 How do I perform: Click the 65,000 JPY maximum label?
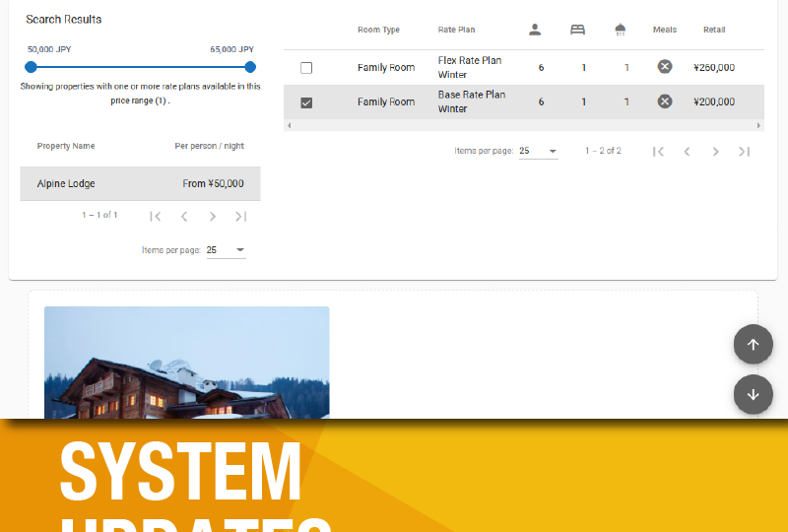click(x=231, y=49)
